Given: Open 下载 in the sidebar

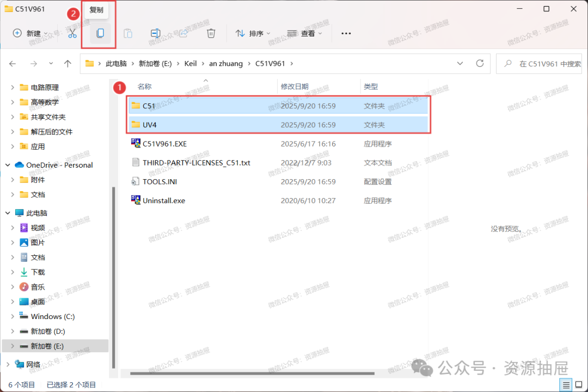Looking at the screenshot, I should tap(38, 272).
